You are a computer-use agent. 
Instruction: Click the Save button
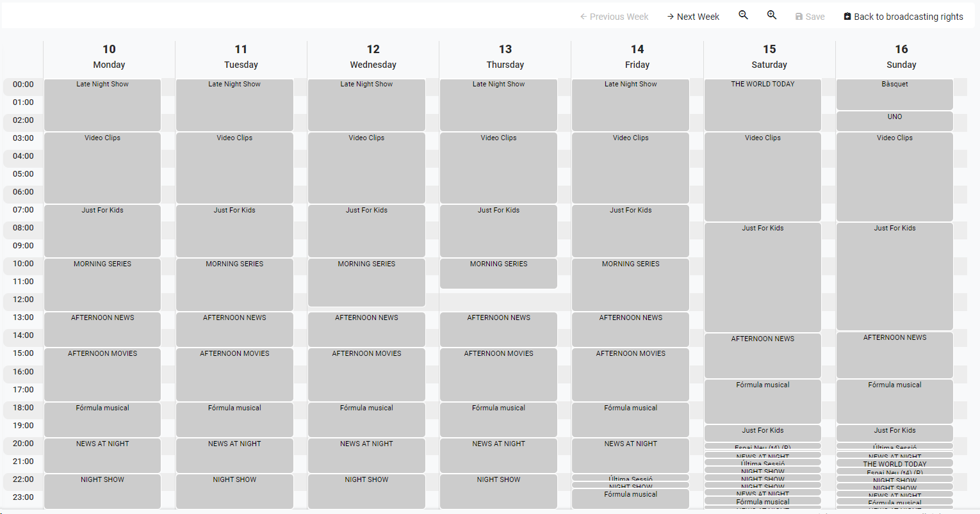pos(810,17)
